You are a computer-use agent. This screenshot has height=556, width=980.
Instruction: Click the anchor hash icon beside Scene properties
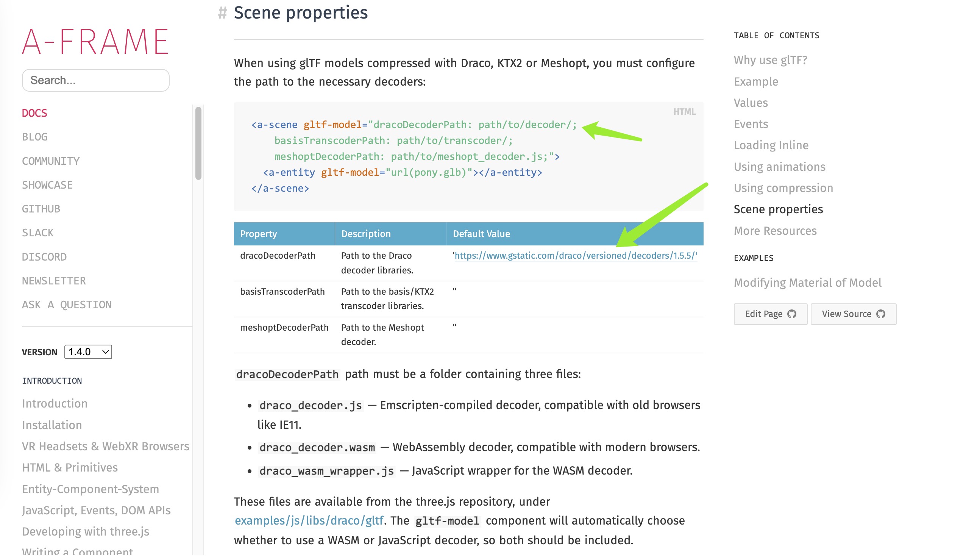223,12
